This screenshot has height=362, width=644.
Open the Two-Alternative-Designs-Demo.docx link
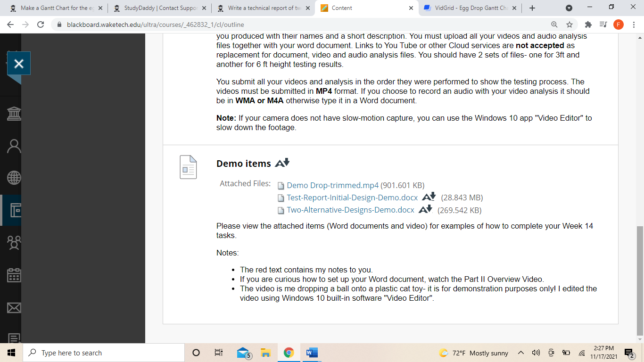350,210
